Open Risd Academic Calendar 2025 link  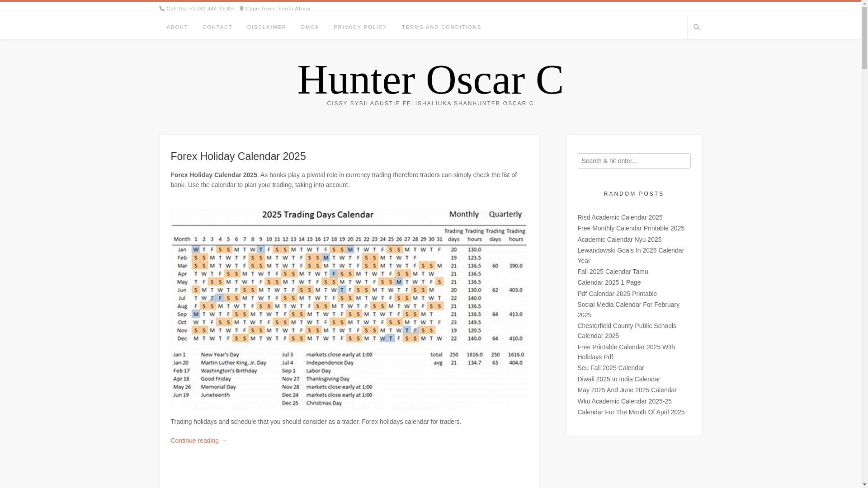620,217
